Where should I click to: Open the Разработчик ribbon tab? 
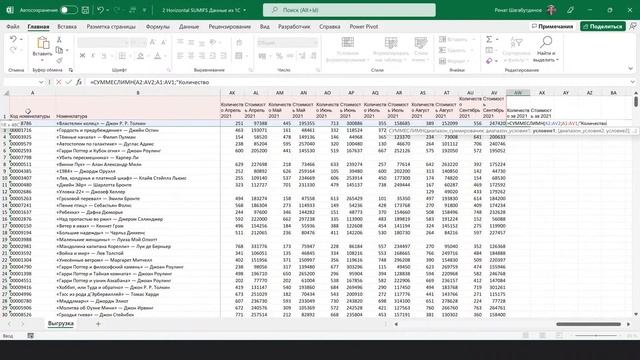pos(294,27)
